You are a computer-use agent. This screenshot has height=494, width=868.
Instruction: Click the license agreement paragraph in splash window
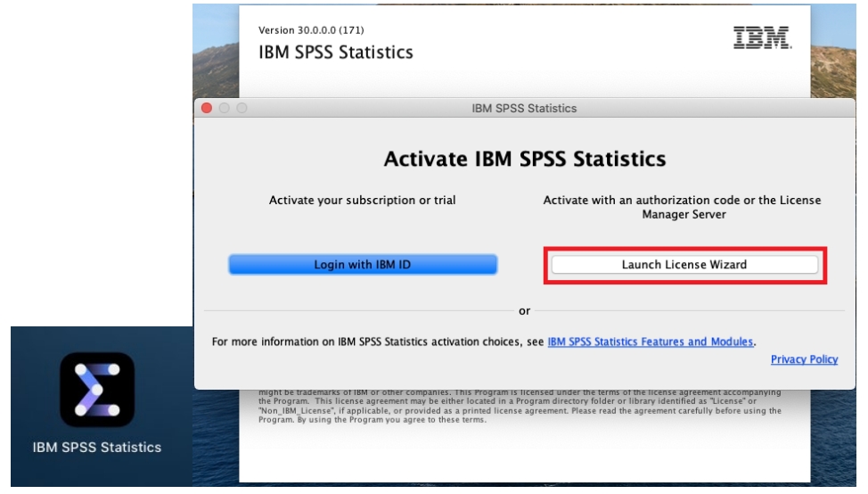(520, 407)
